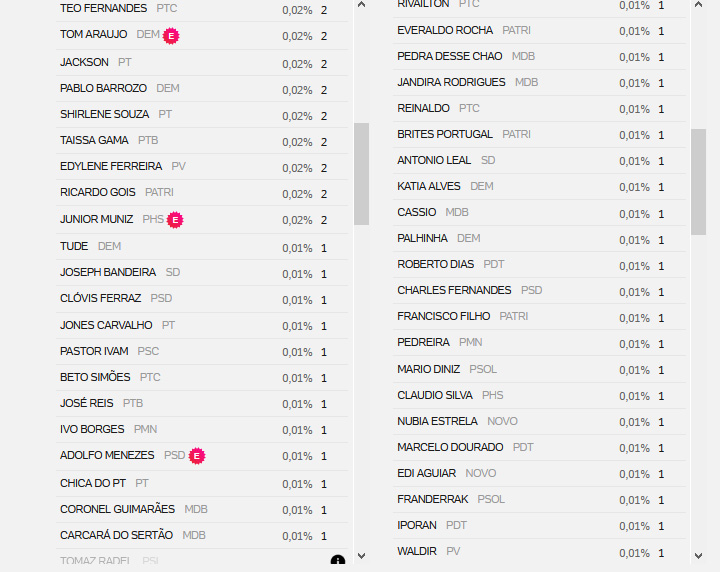The width and height of the screenshot is (720, 572).
Task: Click the elected badge beside ADOLFO MENEZES
Action: coord(197,456)
